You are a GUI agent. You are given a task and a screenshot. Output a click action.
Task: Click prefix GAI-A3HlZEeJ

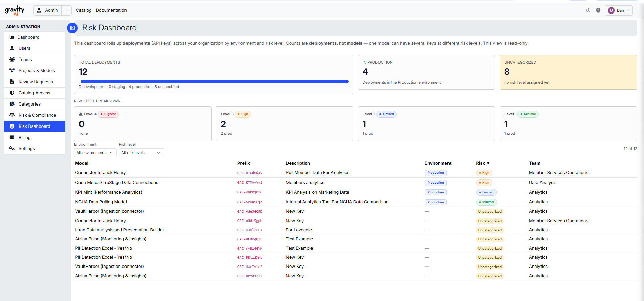tap(250, 230)
